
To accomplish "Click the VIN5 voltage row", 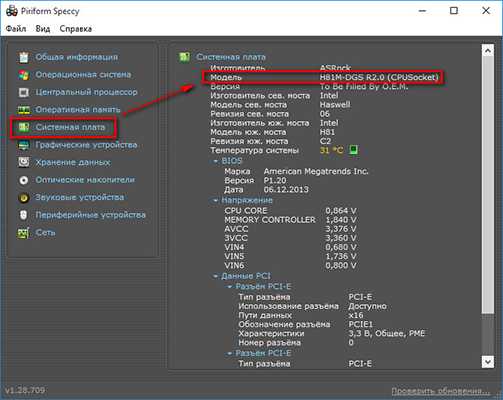I will 290,256.
